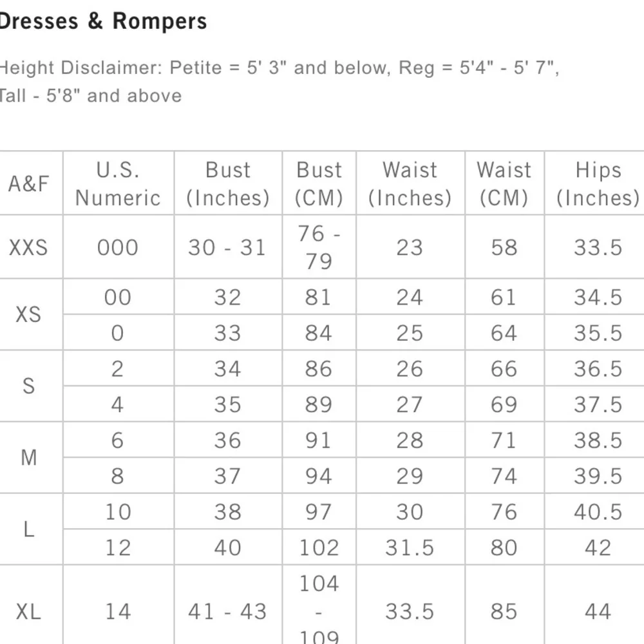
Task: Select the L size row label
Action: tap(29, 529)
